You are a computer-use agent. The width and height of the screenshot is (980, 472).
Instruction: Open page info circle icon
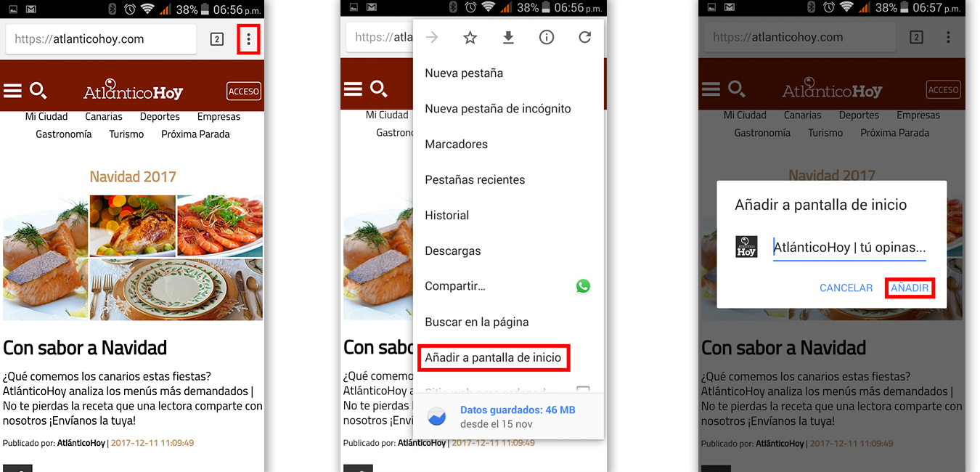click(547, 38)
